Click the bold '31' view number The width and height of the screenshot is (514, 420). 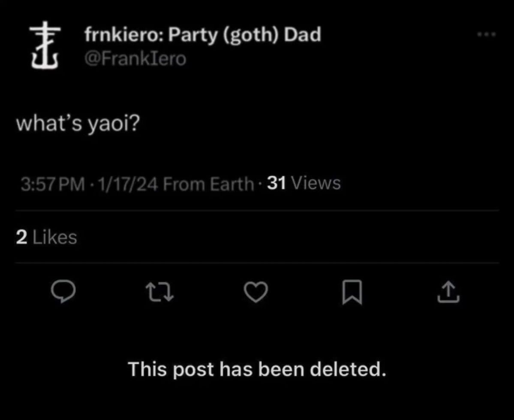(277, 184)
